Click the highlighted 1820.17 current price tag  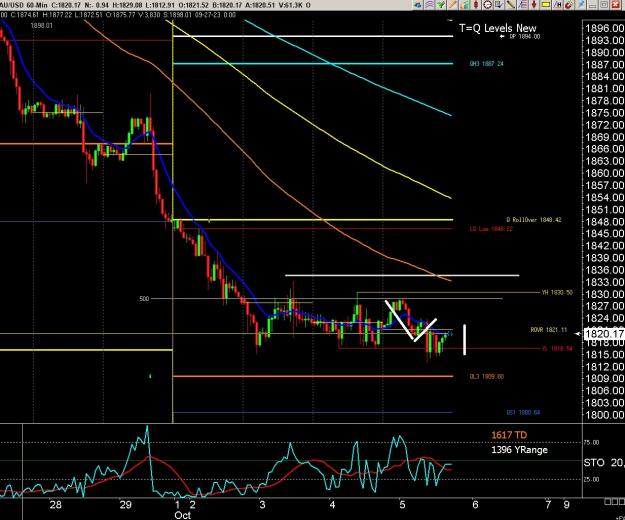[x=604, y=334]
